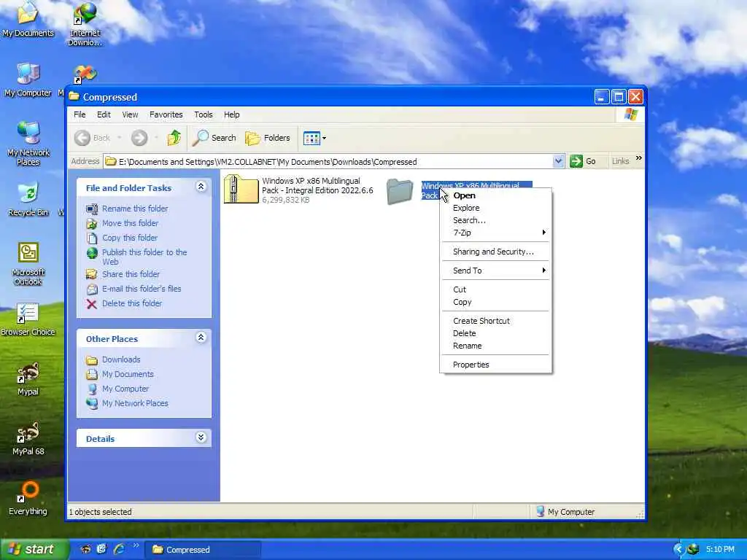
Task: Open the My Computer desktop icon
Action: [28, 79]
